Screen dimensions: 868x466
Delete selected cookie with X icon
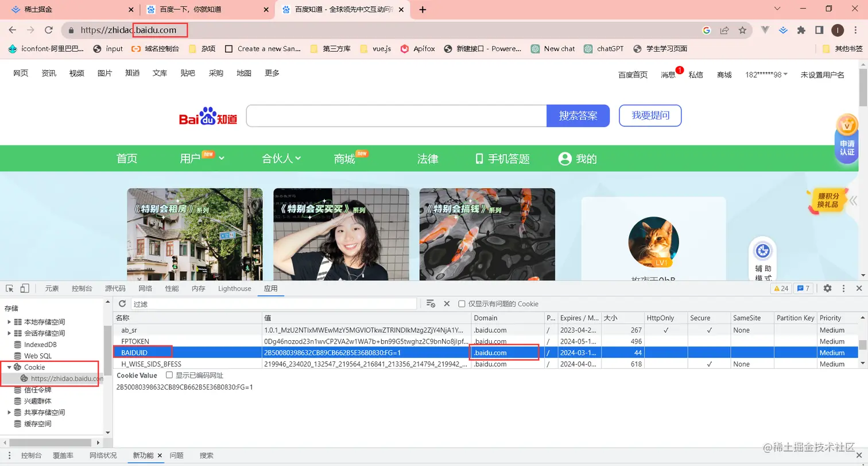pos(447,303)
